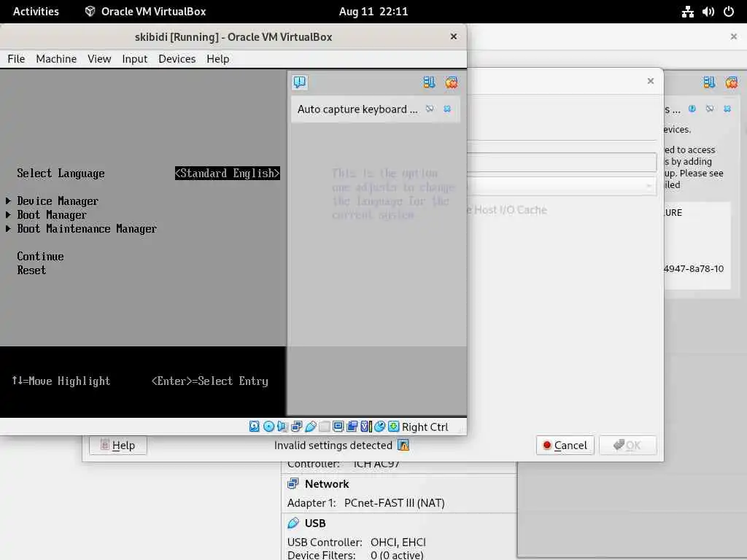
Task: Click the do-not-show-again icon in Manager notification
Action: pos(710,109)
